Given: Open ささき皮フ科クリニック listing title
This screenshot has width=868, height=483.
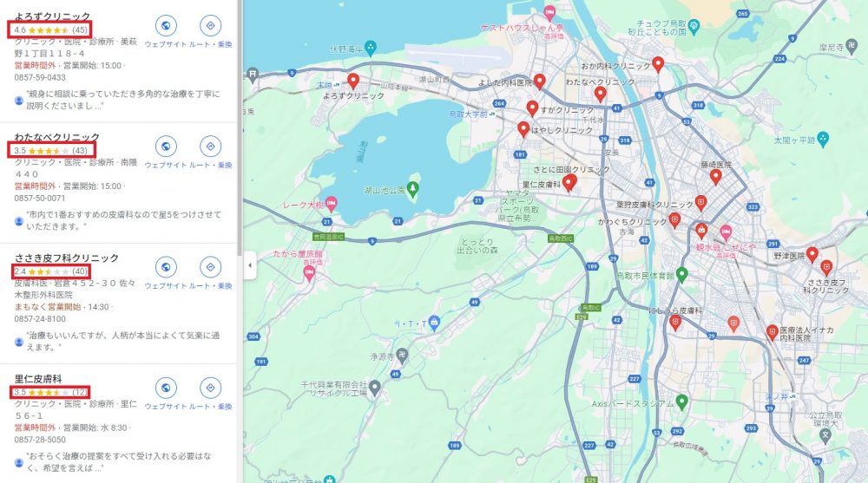Looking at the screenshot, I should (x=67, y=258).
